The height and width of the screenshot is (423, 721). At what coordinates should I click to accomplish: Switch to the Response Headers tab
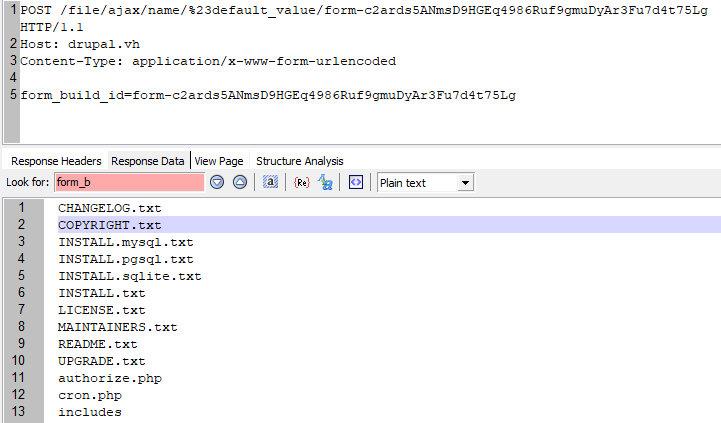point(56,161)
